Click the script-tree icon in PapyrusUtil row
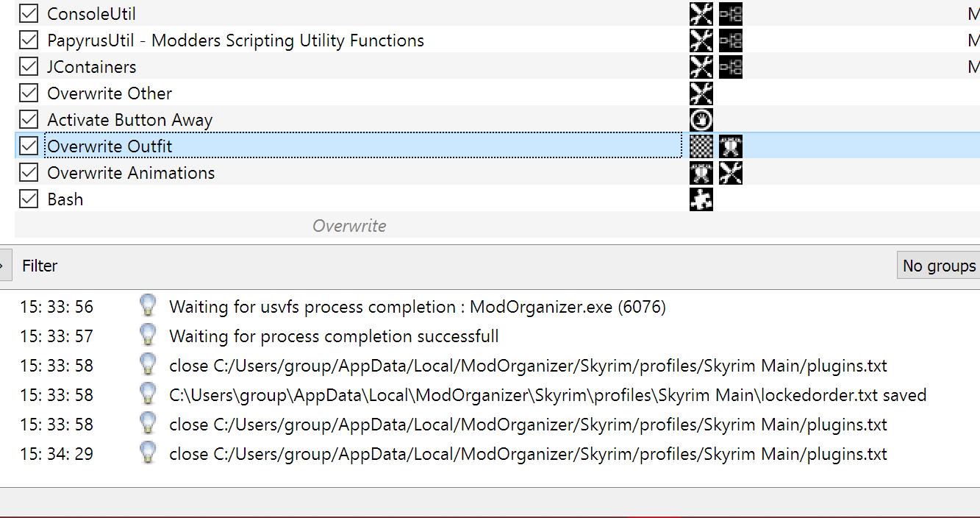Viewport: 980px width, 518px height. pyautogui.click(x=731, y=40)
